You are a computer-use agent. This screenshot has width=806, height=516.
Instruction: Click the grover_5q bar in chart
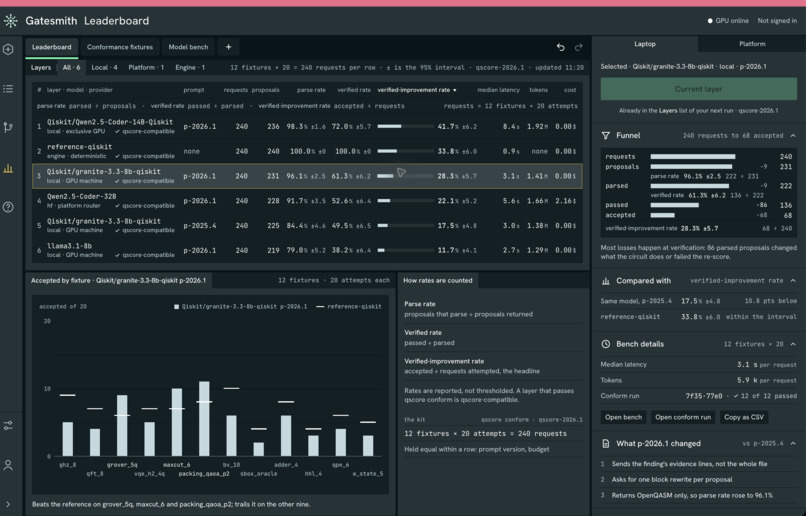coord(122,426)
